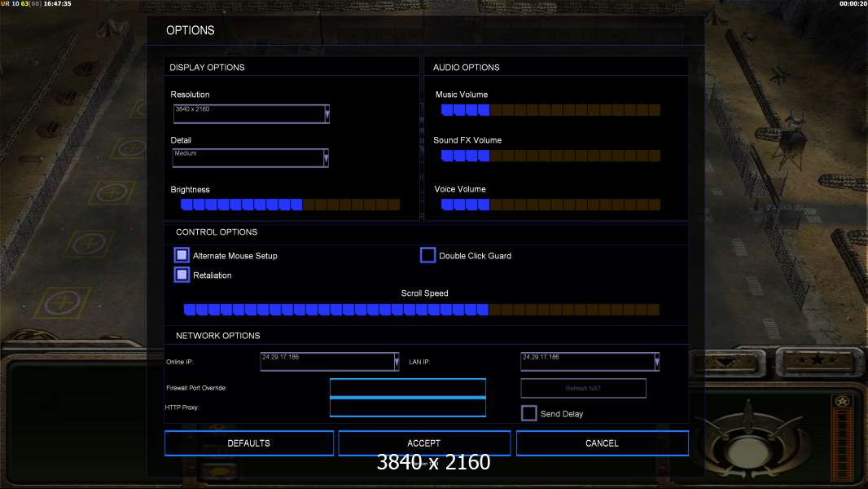Click the Refresh NAT button
This screenshot has width=868, height=489.
click(x=583, y=388)
